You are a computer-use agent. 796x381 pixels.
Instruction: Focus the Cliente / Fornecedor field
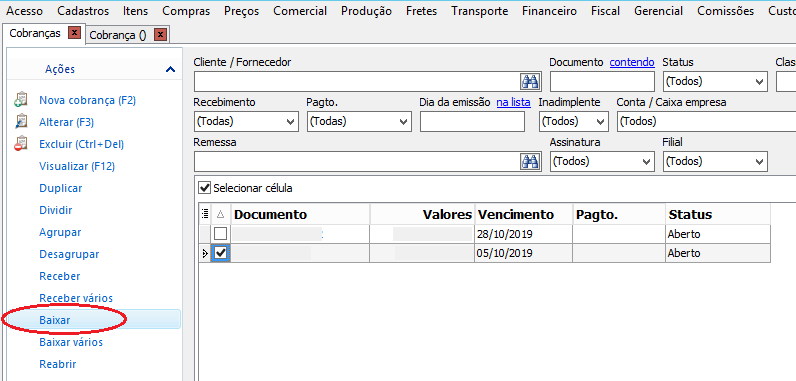(x=356, y=81)
